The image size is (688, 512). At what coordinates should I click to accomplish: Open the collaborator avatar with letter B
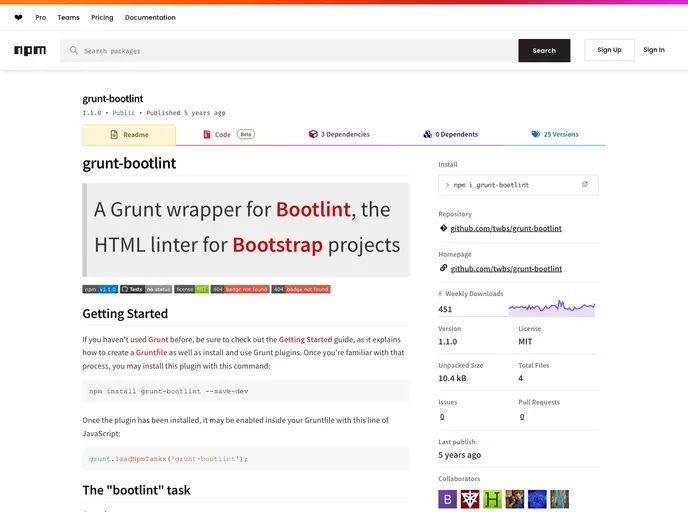(448, 499)
